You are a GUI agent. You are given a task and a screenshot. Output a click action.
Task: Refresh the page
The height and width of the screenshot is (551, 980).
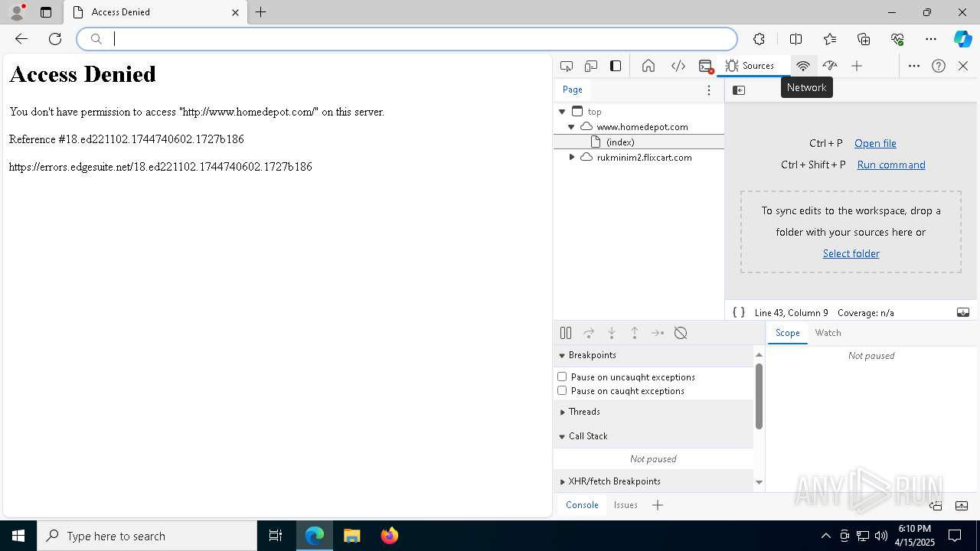point(55,39)
